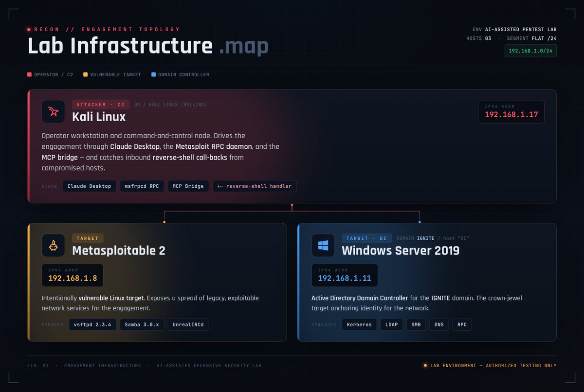
Task: Click the Kali Linux heading
Action: tap(99, 117)
